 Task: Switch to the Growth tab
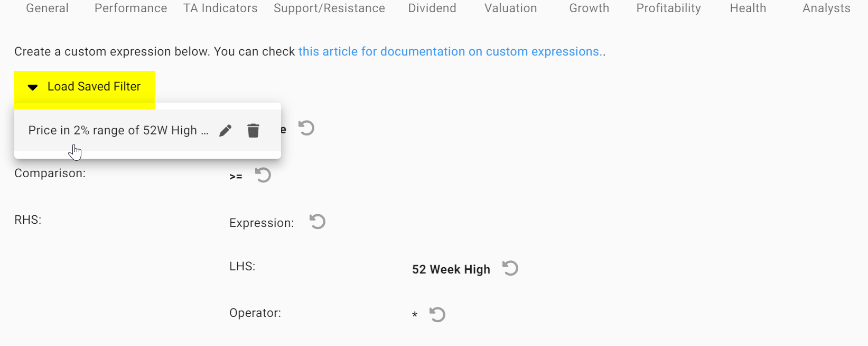(589, 8)
